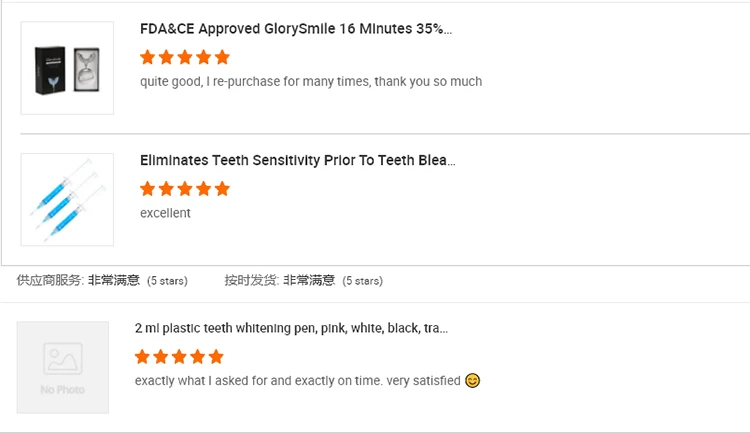Open the 2 ml plastic whitening pen title
This screenshot has height=433, width=750.
click(x=291, y=328)
